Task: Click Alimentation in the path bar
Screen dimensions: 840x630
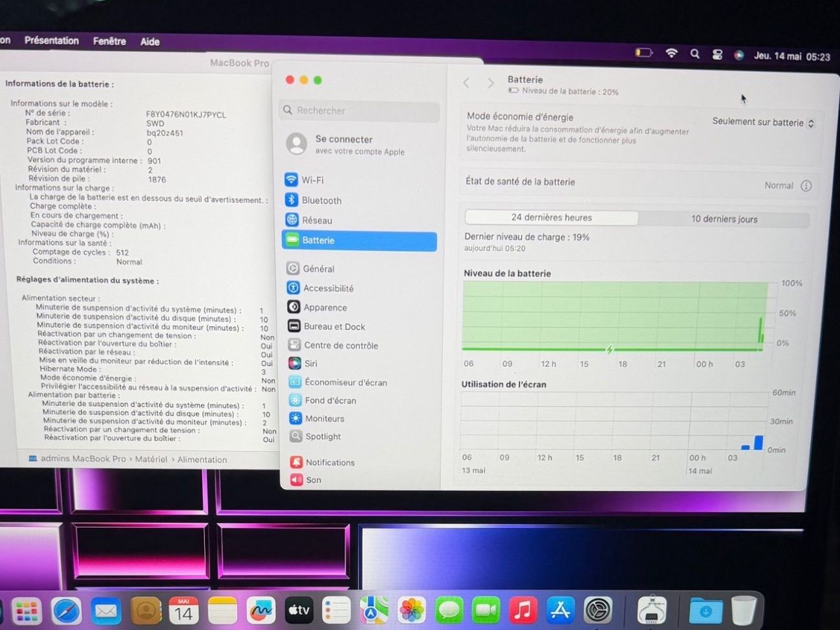Action: pos(202,460)
